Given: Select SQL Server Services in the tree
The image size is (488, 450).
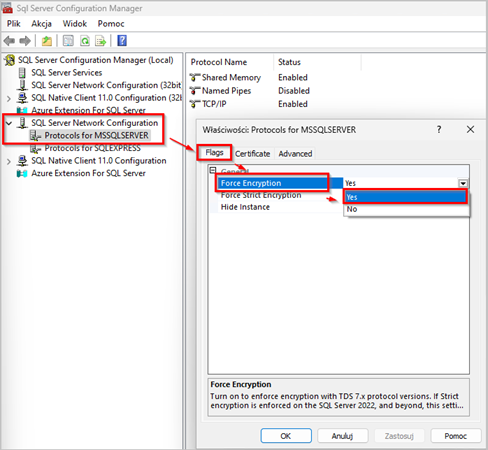Looking at the screenshot, I should (67, 73).
